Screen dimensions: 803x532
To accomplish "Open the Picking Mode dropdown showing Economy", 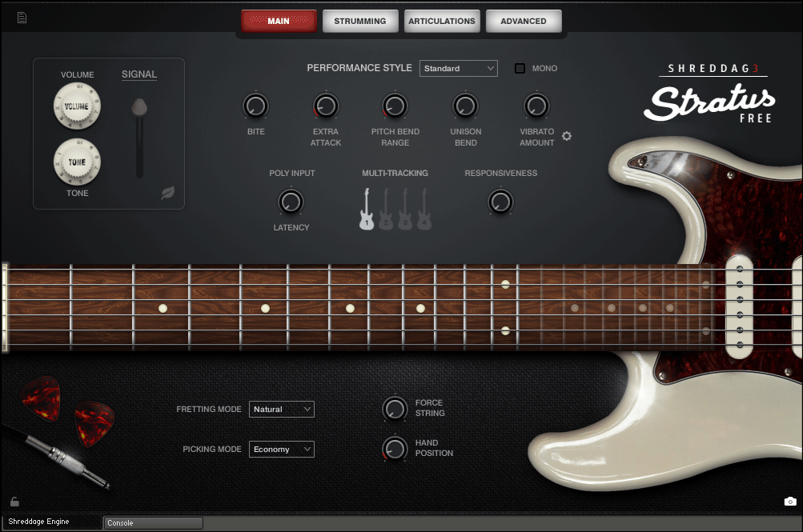I will (x=281, y=449).
